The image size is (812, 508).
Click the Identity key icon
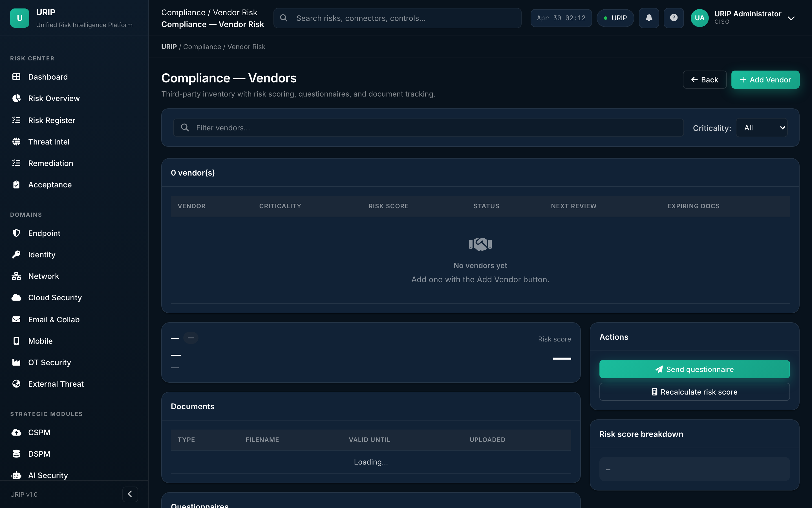click(x=16, y=255)
